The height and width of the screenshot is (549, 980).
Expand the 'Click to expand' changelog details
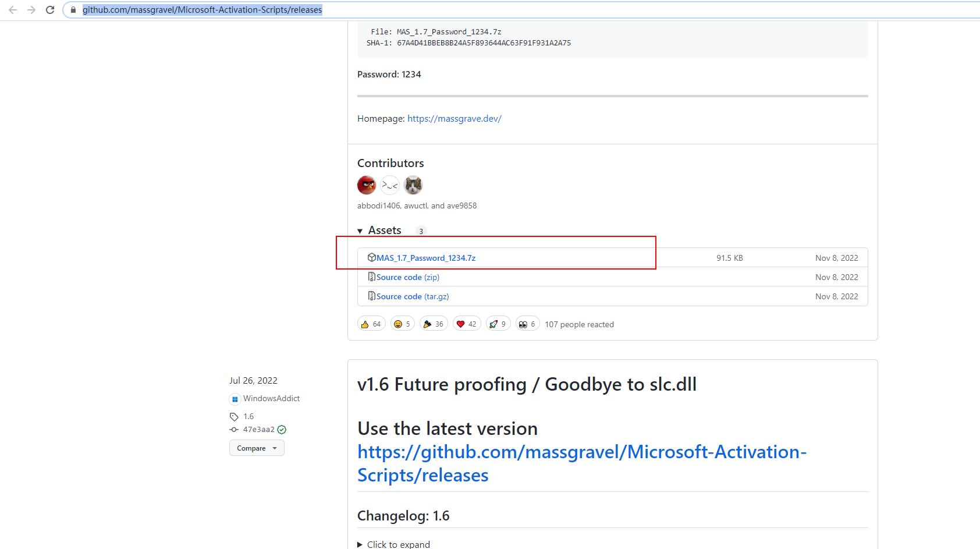point(393,544)
